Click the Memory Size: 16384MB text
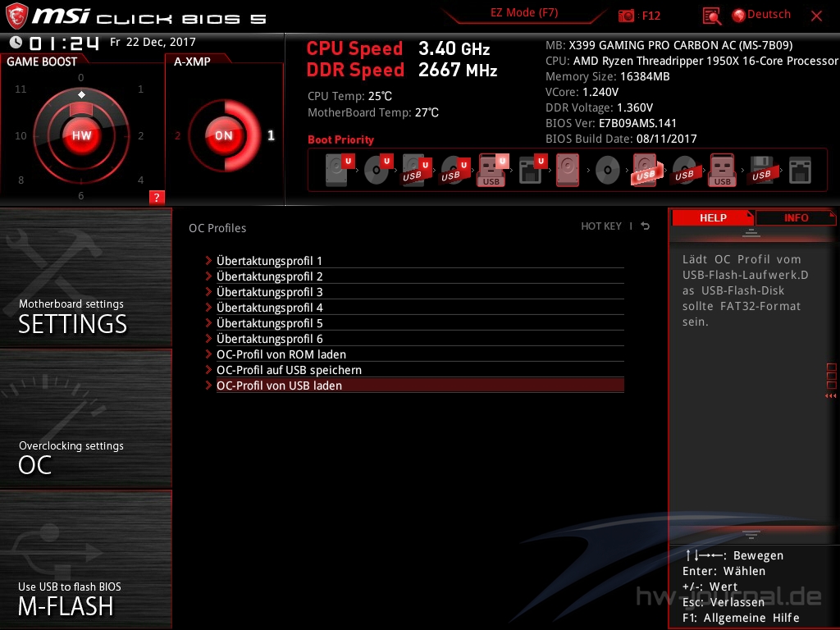The height and width of the screenshot is (630, 840). click(608, 76)
